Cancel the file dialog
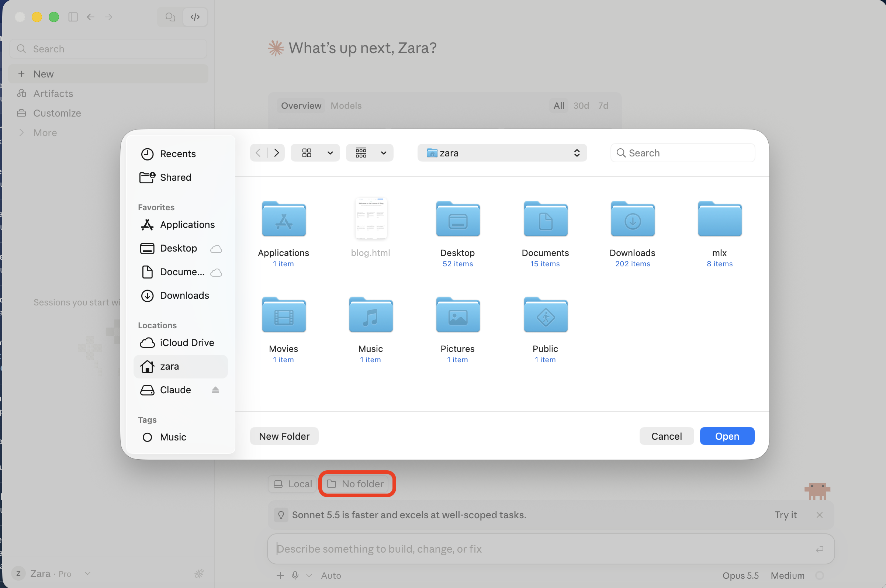The height and width of the screenshot is (588, 886). 666,436
